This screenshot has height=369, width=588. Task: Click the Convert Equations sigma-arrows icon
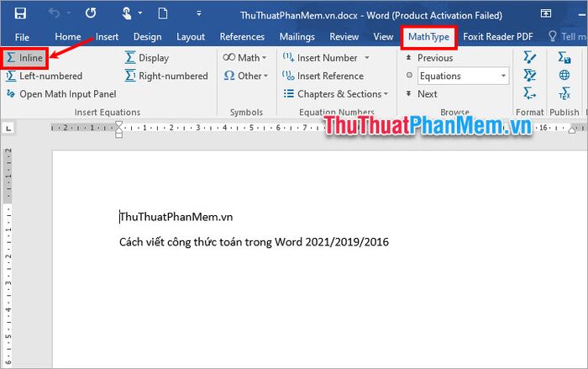coord(529,92)
